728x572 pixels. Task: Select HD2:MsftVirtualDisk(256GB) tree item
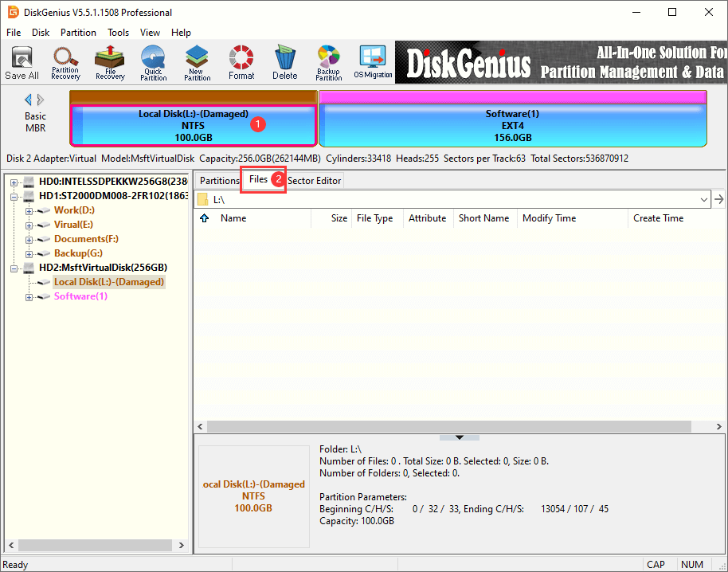(103, 268)
